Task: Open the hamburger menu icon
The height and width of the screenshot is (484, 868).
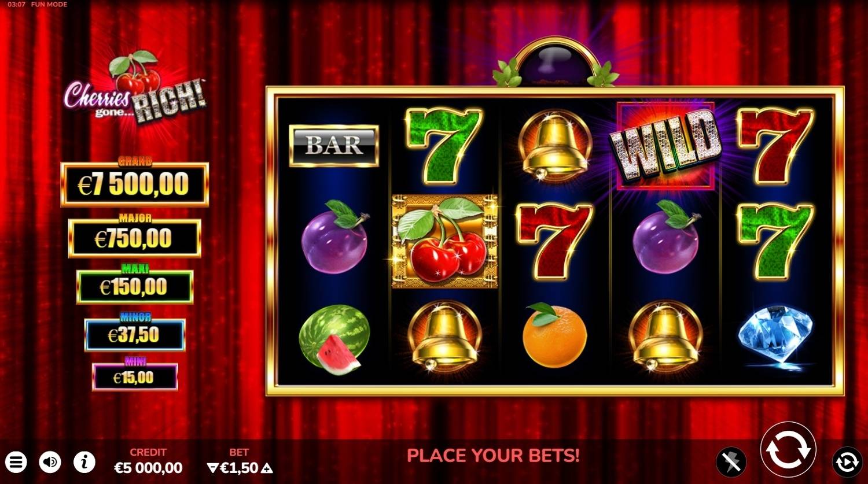Action: [x=17, y=462]
